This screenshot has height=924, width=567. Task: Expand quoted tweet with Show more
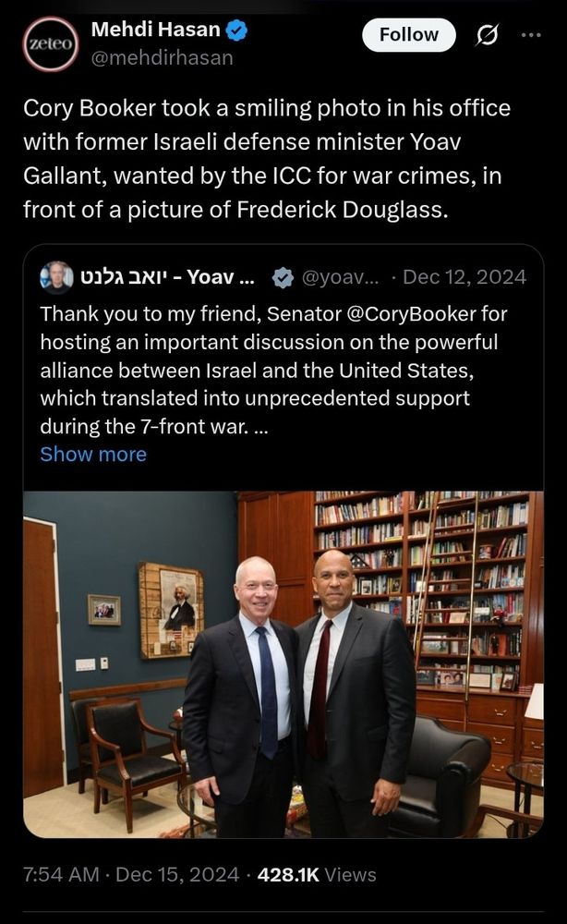[93, 455]
